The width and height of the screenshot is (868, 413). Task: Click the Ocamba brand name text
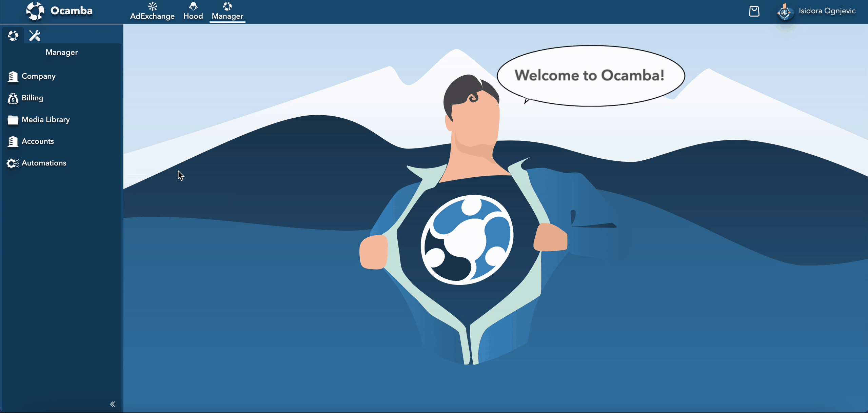(x=72, y=11)
